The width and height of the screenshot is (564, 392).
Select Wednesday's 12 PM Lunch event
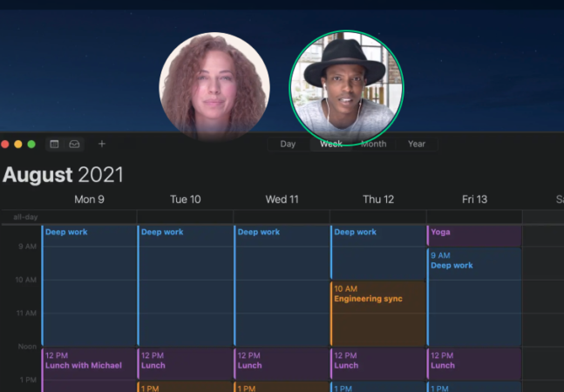point(282,363)
